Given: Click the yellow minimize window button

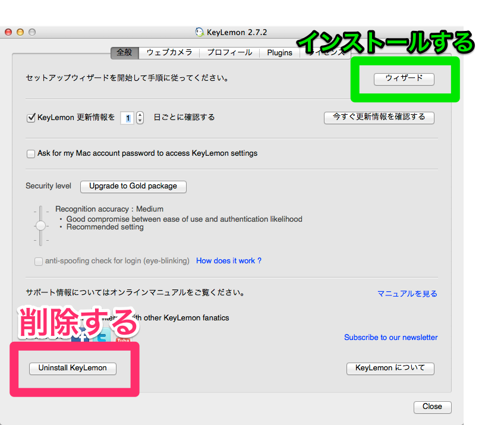Looking at the screenshot, I should pos(20,32).
